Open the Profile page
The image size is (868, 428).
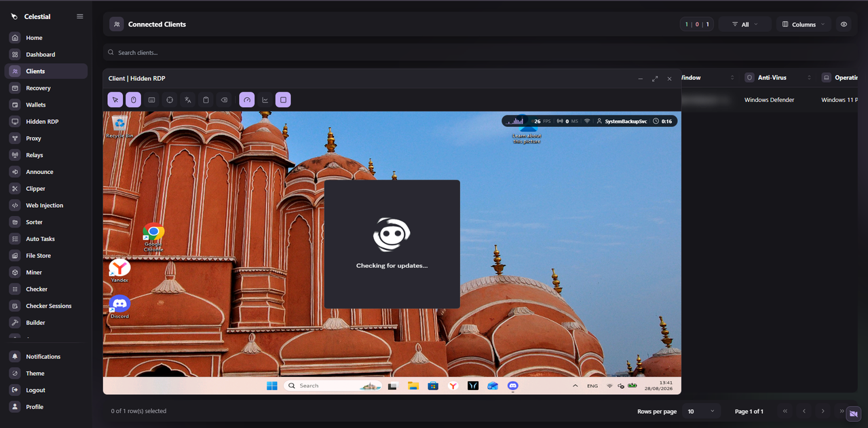[46, 407]
